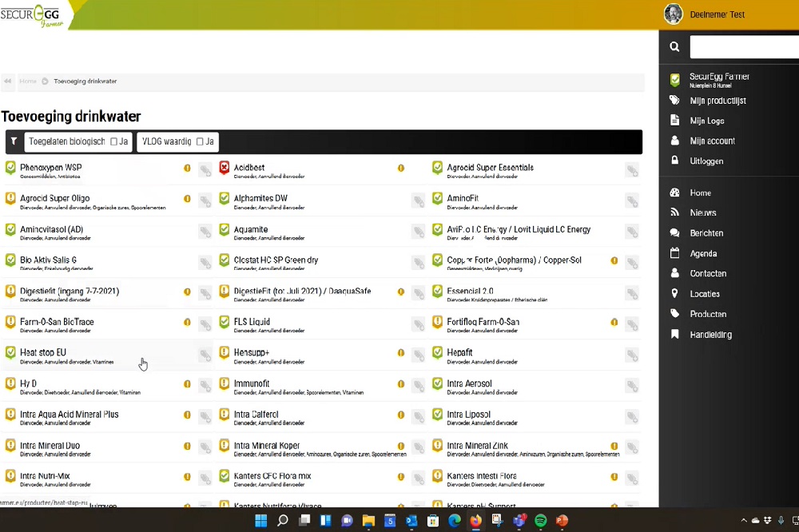Click the orange info icon for Fortiflog Farm-O-San
Screen dimensions: 799x532
(614, 322)
